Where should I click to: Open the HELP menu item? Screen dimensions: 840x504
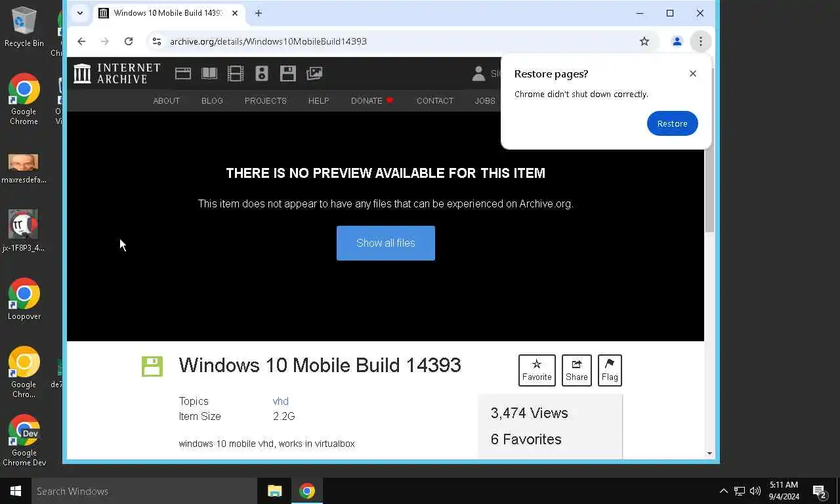tap(319, 100)
